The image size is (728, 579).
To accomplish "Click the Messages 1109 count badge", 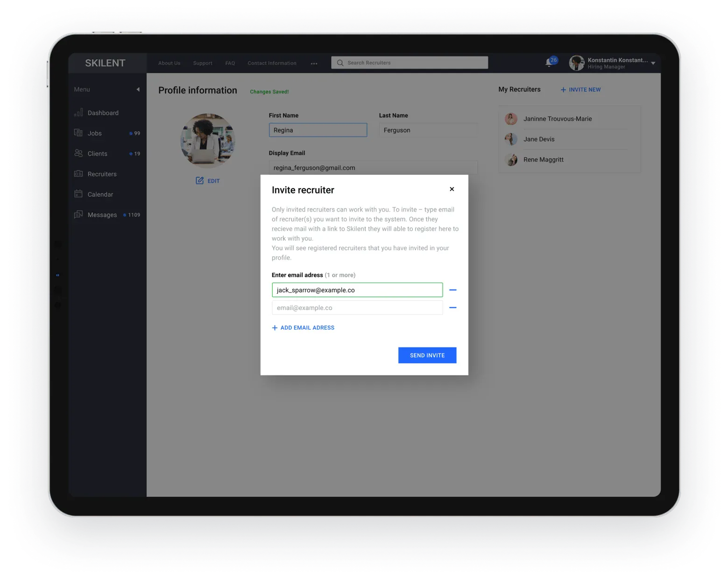I will tap(132, 215).
